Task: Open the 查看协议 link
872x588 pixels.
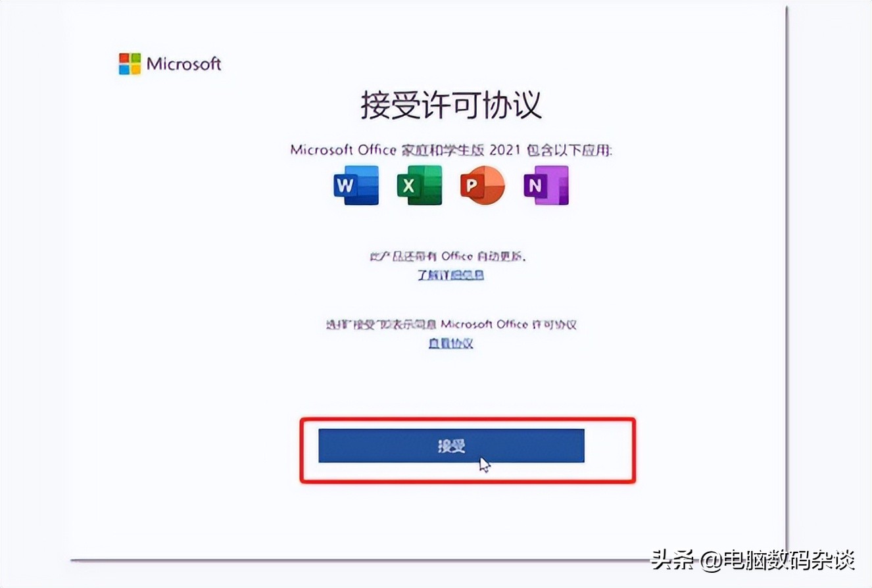Action: [x=450, y=343]
